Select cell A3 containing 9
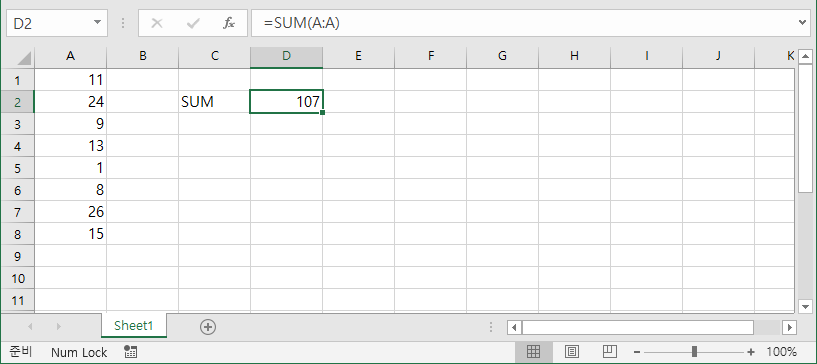The width and height of the screenshot is (817, 364). click(70, 123)
